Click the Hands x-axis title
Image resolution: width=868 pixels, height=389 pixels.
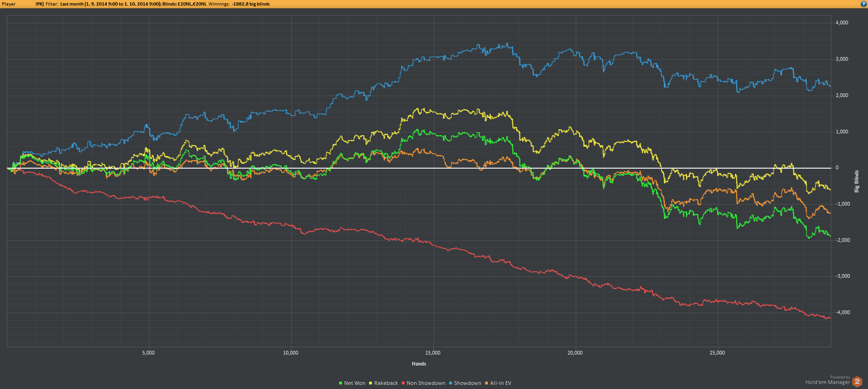(419, 364)
